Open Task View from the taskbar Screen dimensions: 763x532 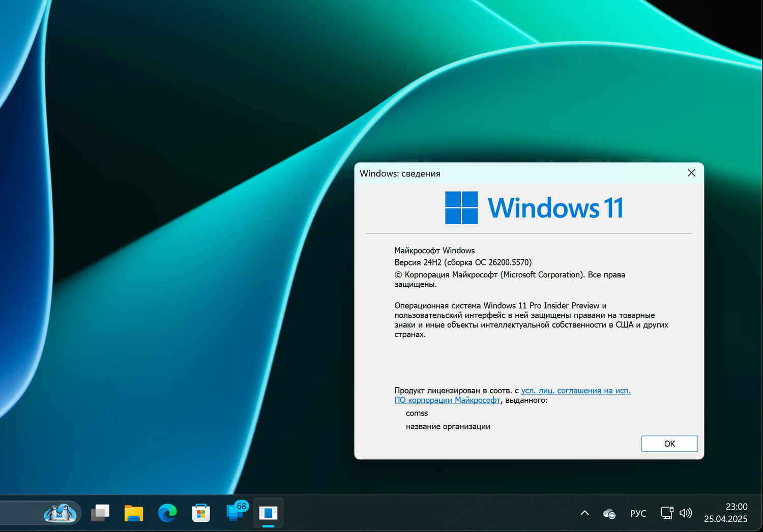coord(100,513)
